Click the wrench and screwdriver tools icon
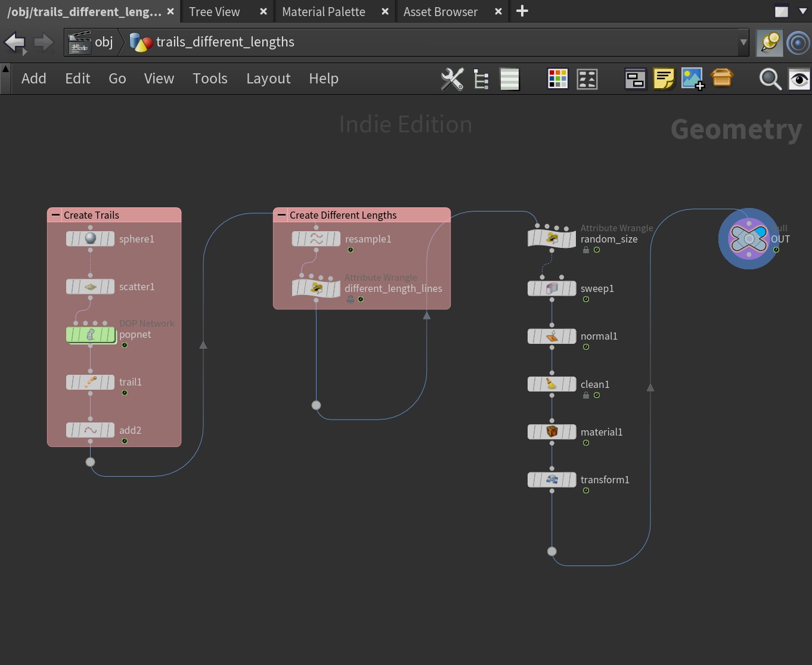The height and width of the screenshot is (665, 812). tap(452, 79)
